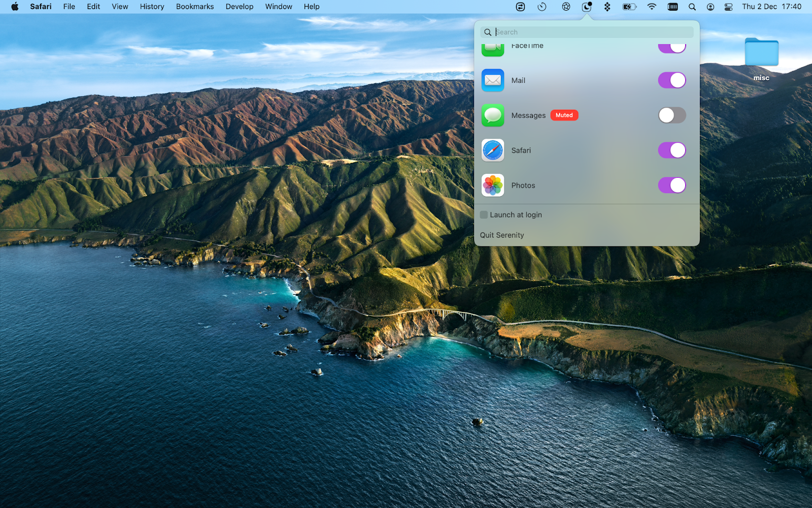Open the Develop menu
The height and width of the screenshot is (508, 812).
[240, 7]
